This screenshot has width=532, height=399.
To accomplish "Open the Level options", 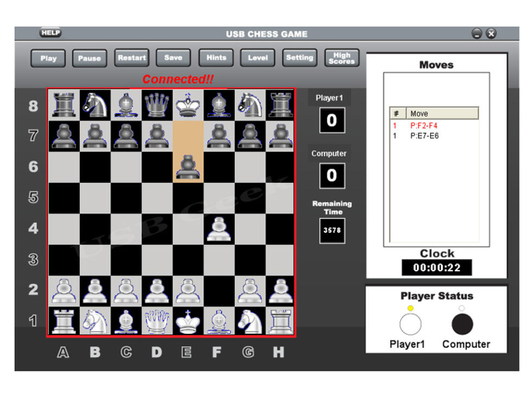I will coord(257,58).
